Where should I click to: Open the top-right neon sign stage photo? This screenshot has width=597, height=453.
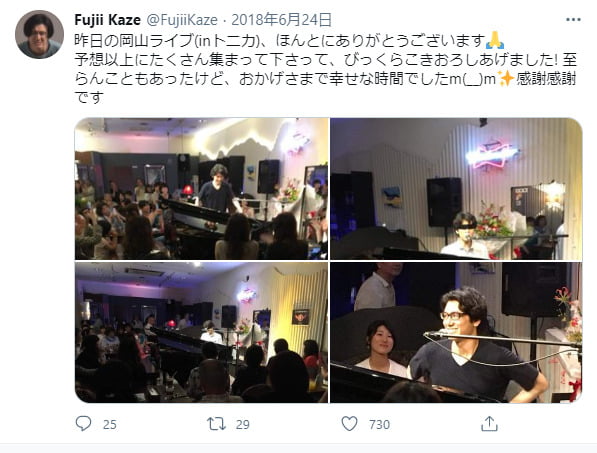coord(456,189)
